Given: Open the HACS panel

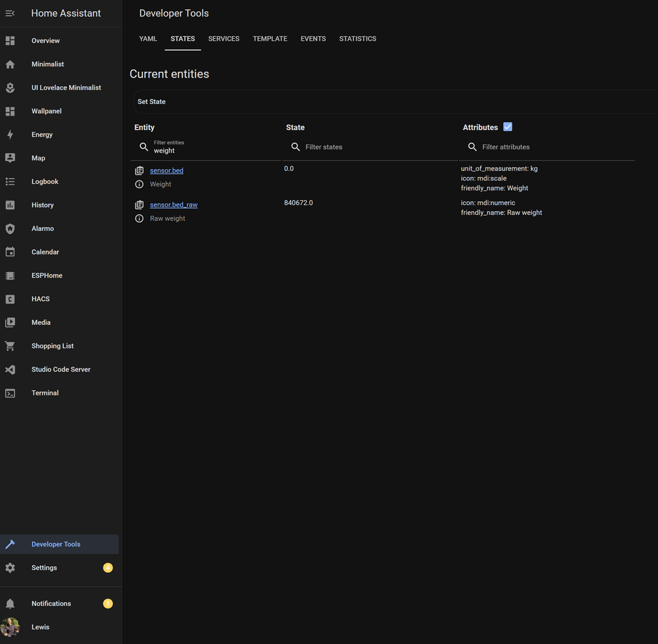Looking at the screenshot, I should (x=40, y=299).
